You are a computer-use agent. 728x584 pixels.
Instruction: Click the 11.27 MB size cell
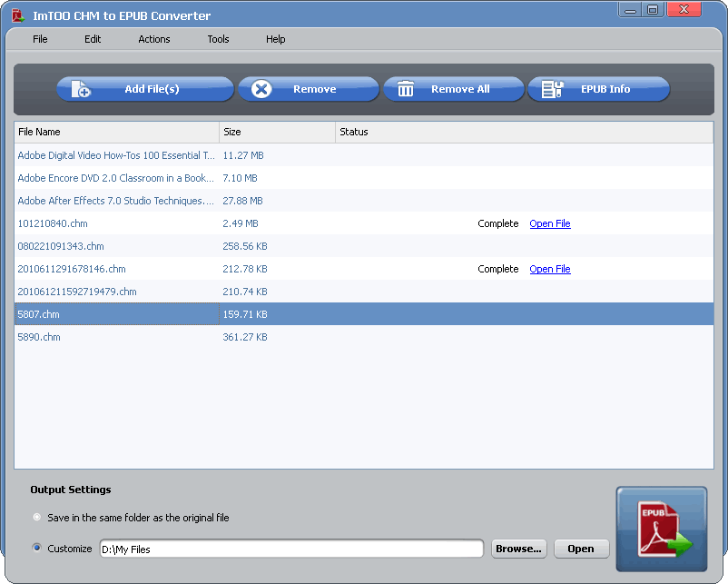click(243, 155)
